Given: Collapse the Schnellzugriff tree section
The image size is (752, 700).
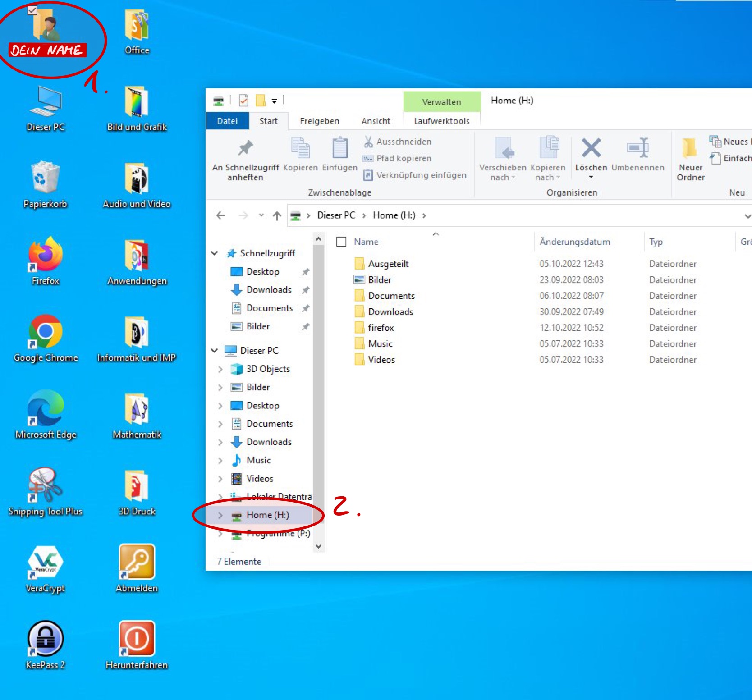Looking at the screenshot, I should (x=215, y=253).
